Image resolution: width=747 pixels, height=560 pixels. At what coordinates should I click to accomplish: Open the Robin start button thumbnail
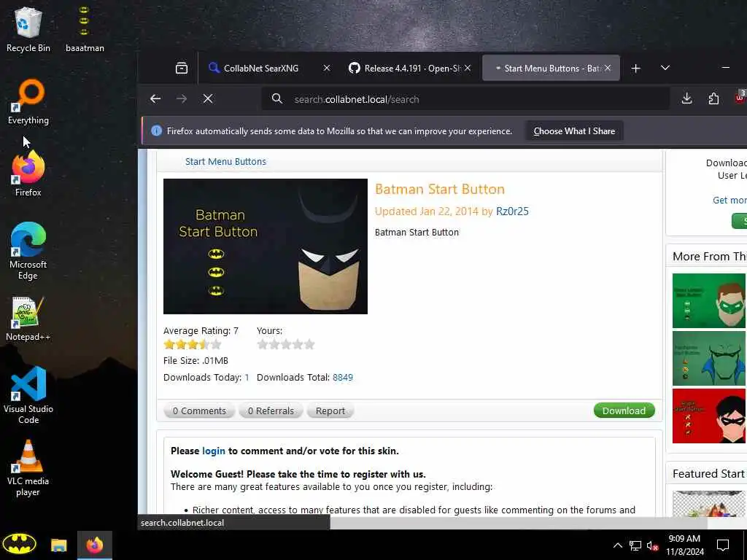coord(709,416)
